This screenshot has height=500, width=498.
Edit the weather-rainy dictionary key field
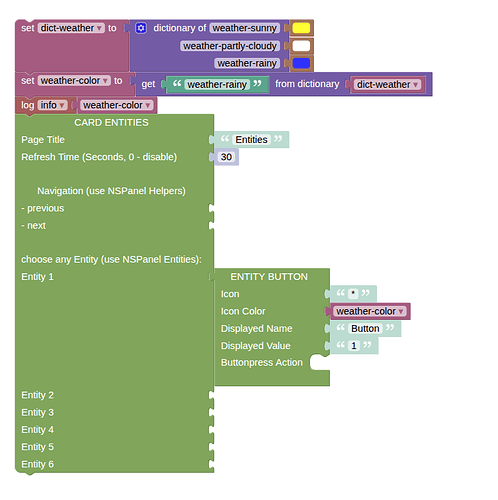tap(247, 63)
